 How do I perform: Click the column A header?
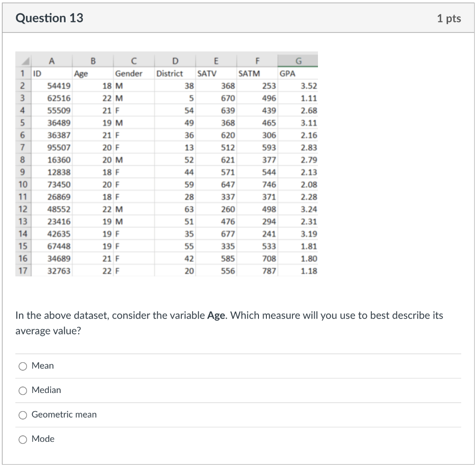click(x=52, y=60)
